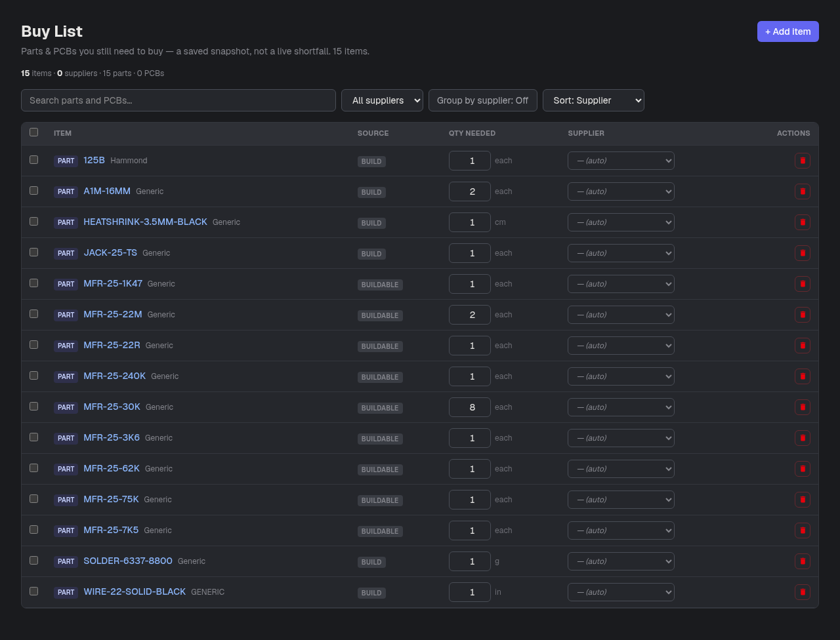Check the SOLDER-6337-8800 checkbox
This screenshot has height=640, width=840.
34,561
